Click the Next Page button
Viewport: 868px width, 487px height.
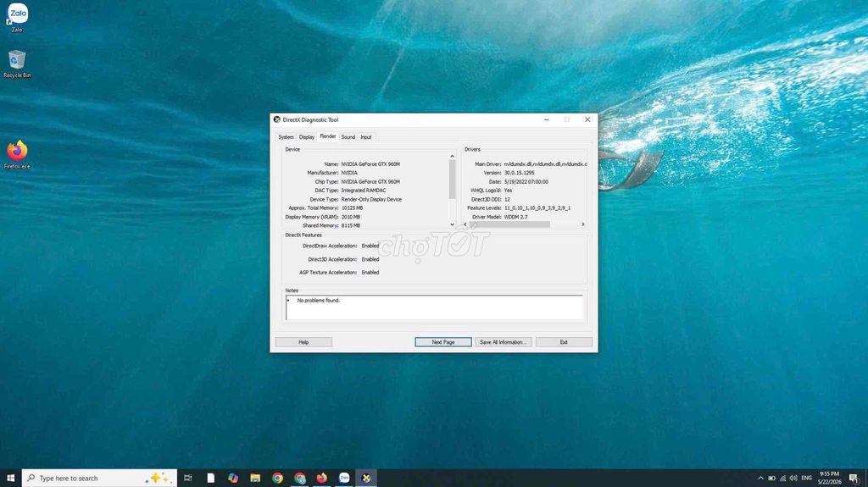click(442, 342)
